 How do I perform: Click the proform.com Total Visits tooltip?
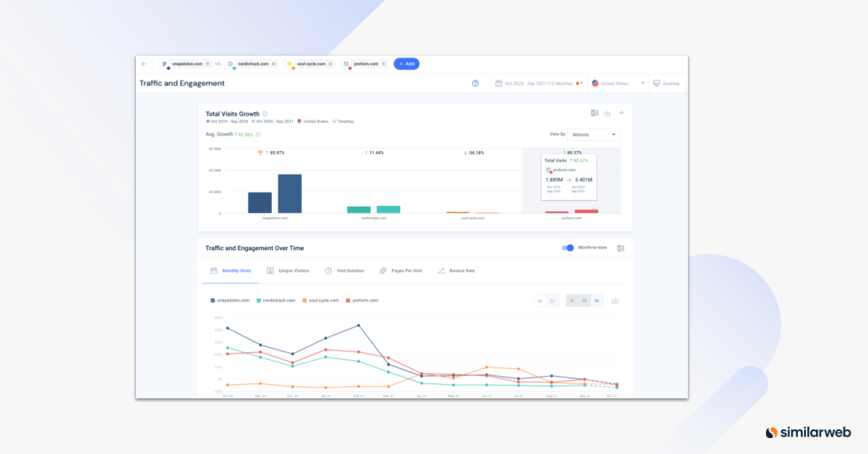(569, 176)
